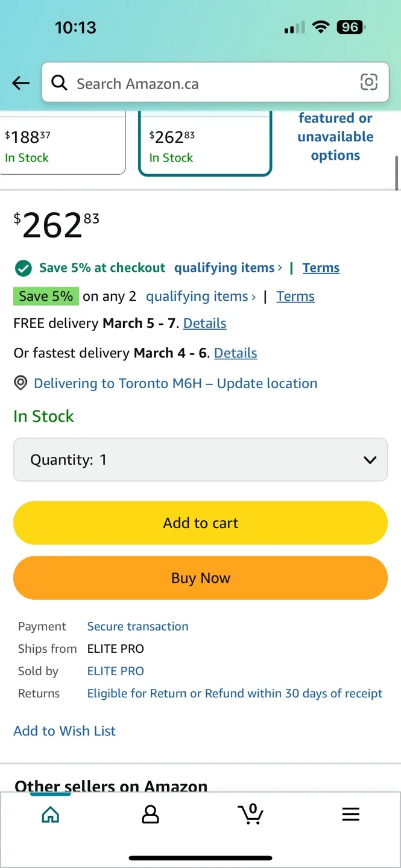The height and width of the screenshot is (868, 401).
Task: Tap the delivery location pin icon
Action: (x=21, y=383)
